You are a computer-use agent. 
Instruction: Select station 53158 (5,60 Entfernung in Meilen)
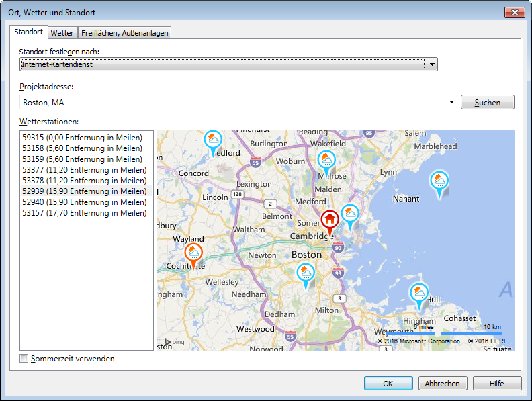[87, 148]
